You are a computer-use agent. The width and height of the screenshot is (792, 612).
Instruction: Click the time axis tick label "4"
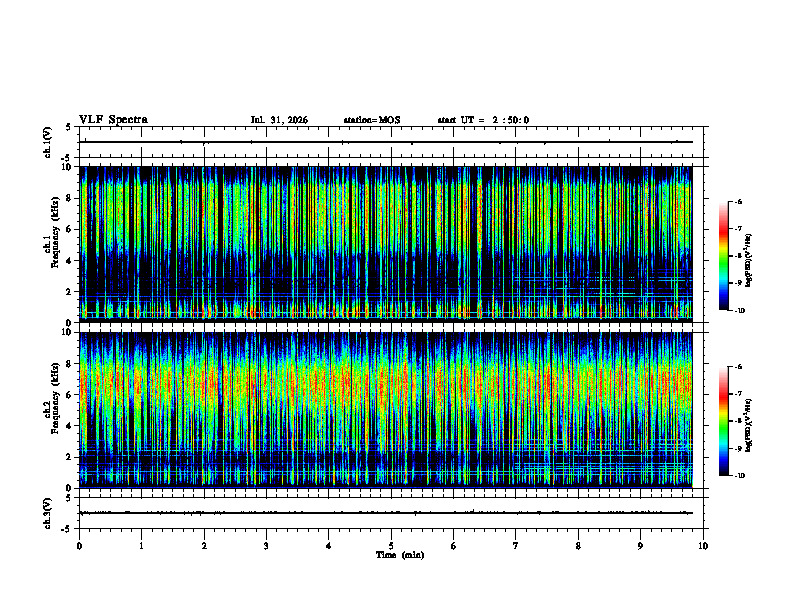point(329,546)
